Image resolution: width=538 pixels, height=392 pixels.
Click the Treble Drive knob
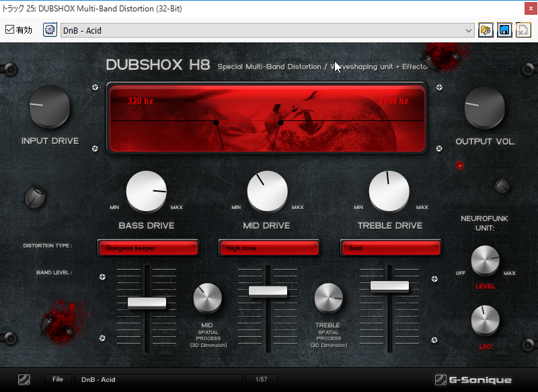click(389, 191)
